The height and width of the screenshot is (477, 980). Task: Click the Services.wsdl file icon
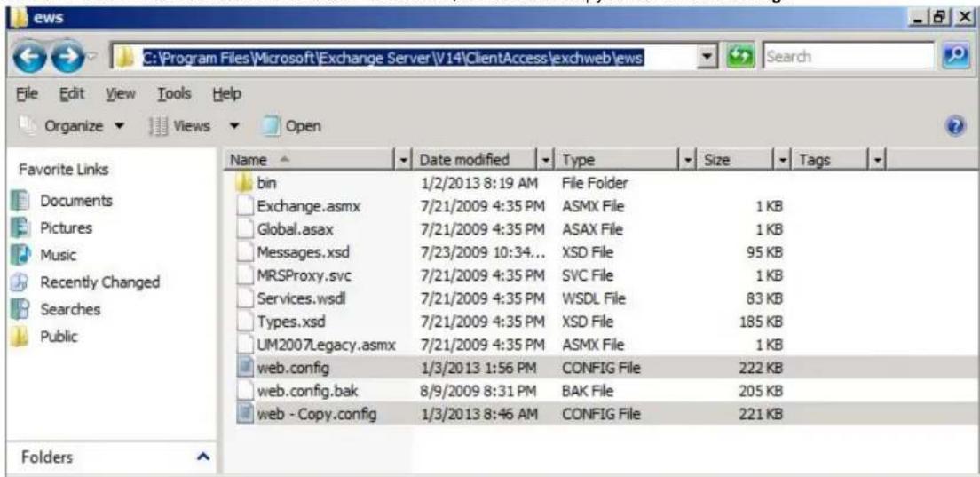pyautogui.click(x=246, y=298)
